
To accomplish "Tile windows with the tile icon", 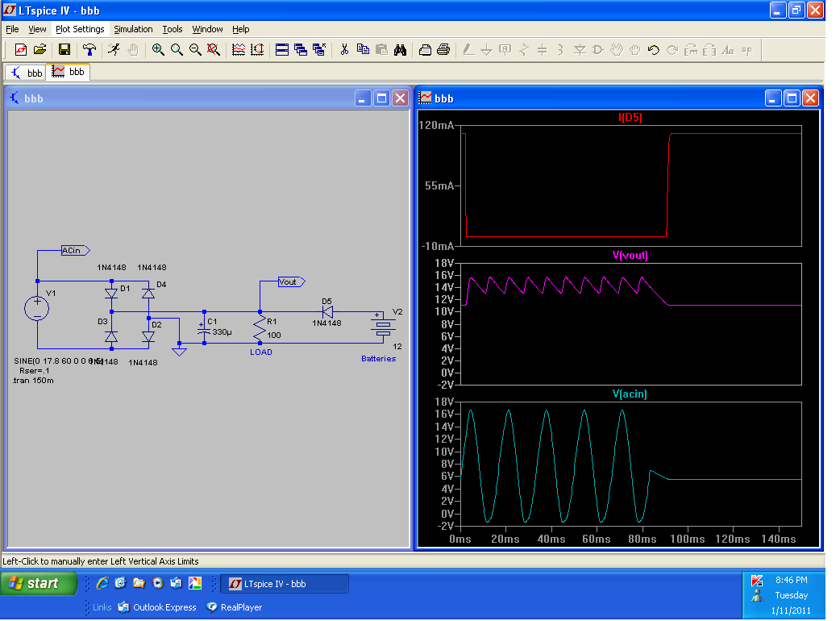I will (x=282, y=50).
